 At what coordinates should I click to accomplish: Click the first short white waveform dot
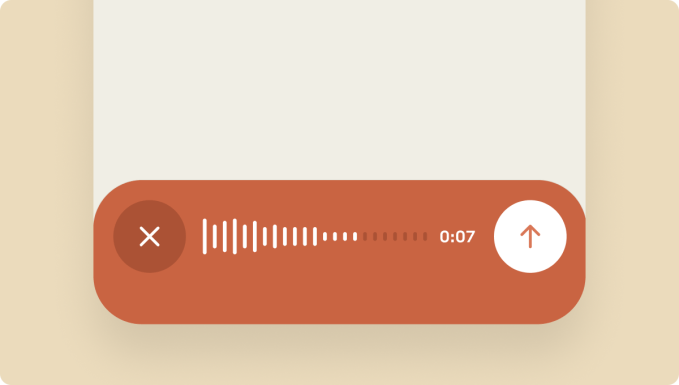click(325, 236)
